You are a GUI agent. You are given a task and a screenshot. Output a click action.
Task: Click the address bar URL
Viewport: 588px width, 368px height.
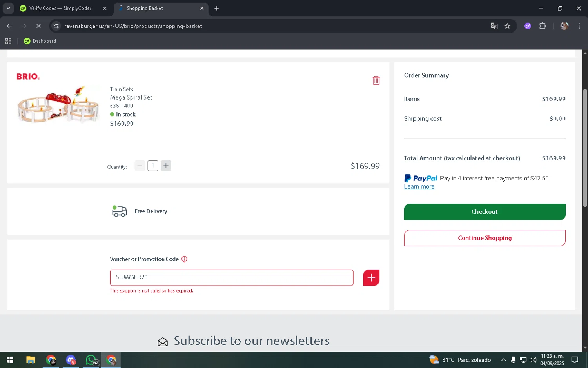[x=133, y=26]
